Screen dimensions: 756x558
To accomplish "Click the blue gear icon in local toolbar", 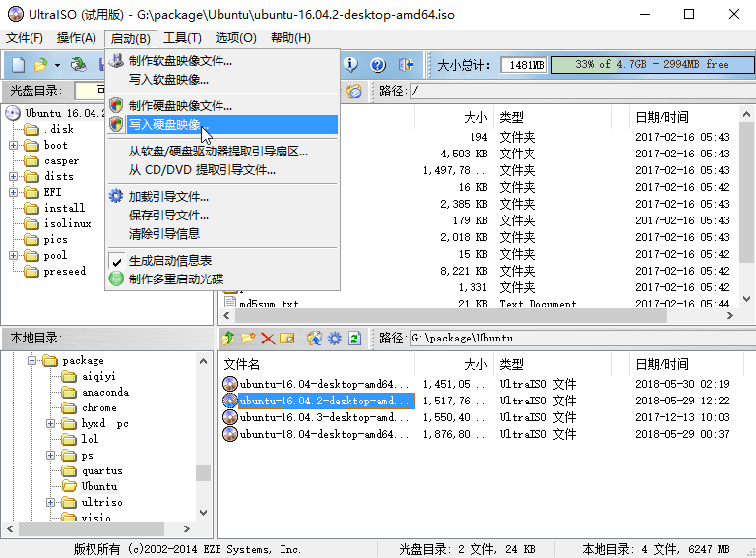I will pyautogui.click(x=334, y=339).
